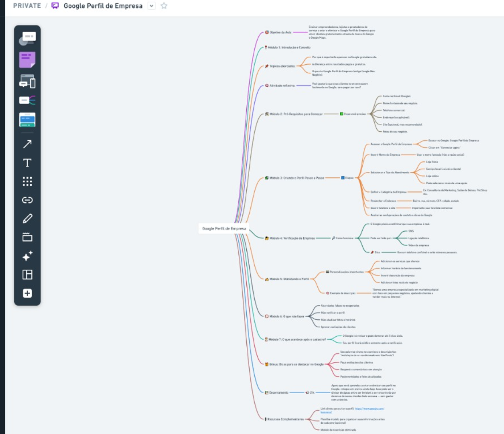Select the Text tool
This screenshot has height=434, width=504.
27,163
